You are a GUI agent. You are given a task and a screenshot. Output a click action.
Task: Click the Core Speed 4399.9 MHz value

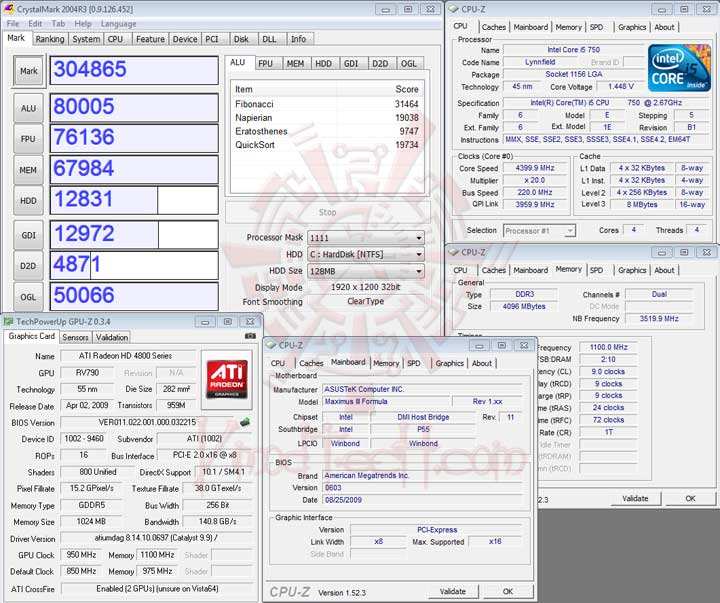pyautogui.click(x=535, y=168)
